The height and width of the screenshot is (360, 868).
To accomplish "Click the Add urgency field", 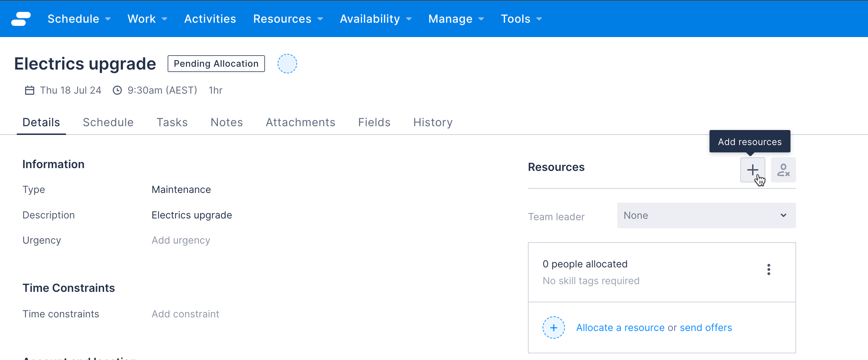I will click(181, 240).
